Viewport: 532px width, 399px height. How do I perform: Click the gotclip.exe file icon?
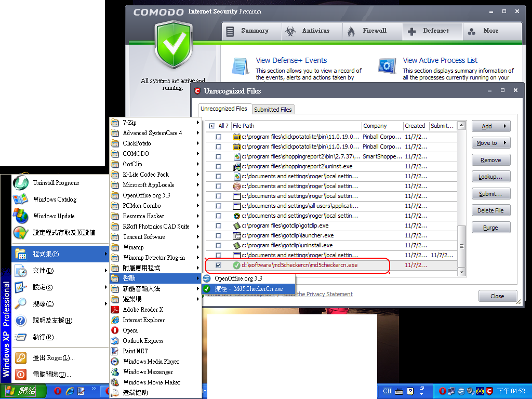tap(237, 225)
